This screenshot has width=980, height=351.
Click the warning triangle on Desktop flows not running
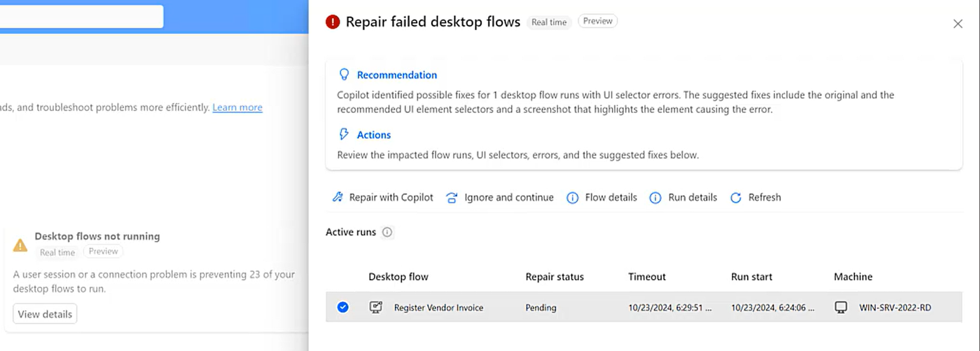[x=20, y=245]
